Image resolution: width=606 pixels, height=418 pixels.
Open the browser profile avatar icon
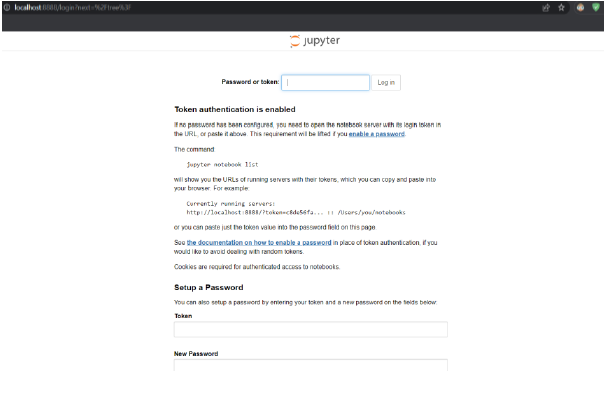pos(580,7)
